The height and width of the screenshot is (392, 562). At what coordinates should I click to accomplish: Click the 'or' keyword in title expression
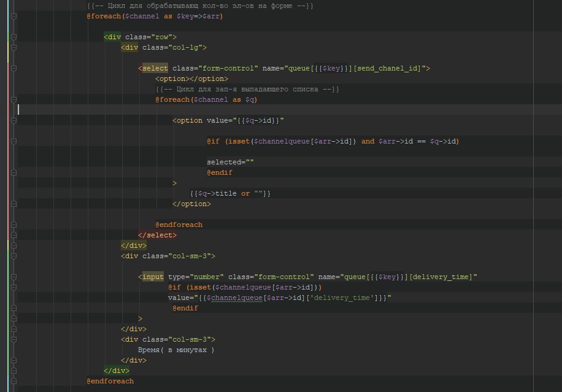(245, 193)
